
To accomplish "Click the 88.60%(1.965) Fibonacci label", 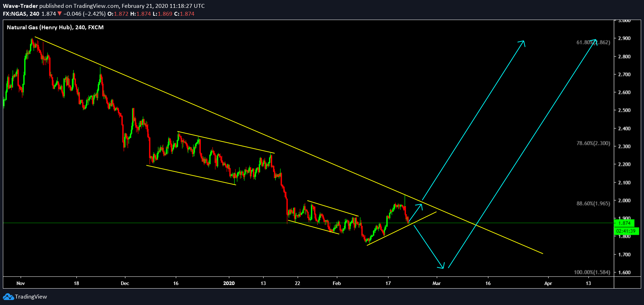I will pyautogui.click(x=593, y=204).
